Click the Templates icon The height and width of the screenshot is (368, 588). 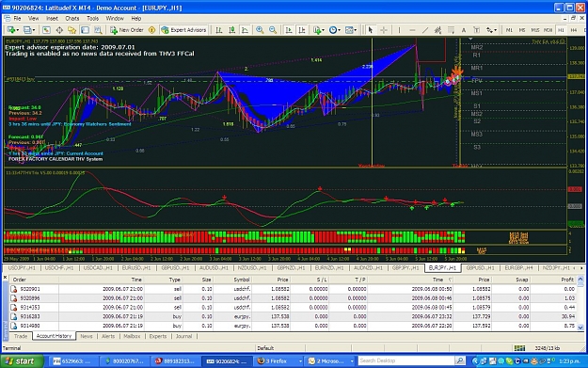pyautogui.click(x=349, y=30)
